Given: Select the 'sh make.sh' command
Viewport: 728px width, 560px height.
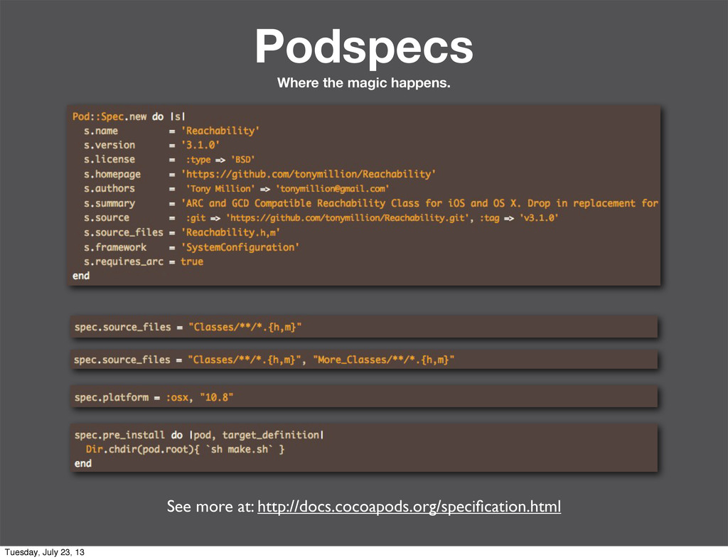Looking at the screenshot, I should [239, 450].
